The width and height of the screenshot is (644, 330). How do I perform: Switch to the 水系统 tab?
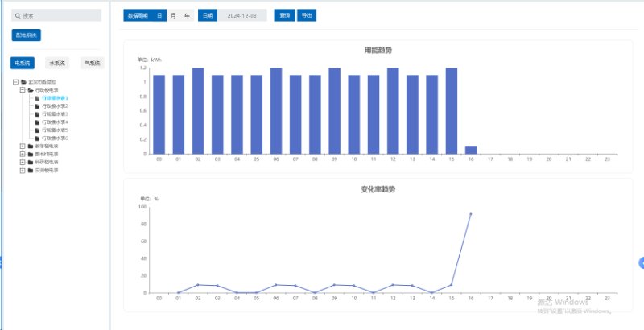[58, 63]
